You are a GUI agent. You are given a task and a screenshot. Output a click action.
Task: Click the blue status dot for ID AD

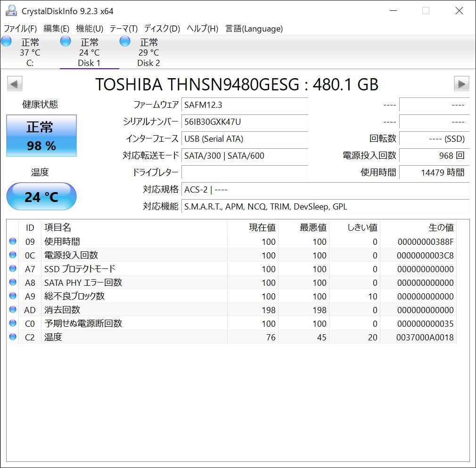[x=13, y=309]
